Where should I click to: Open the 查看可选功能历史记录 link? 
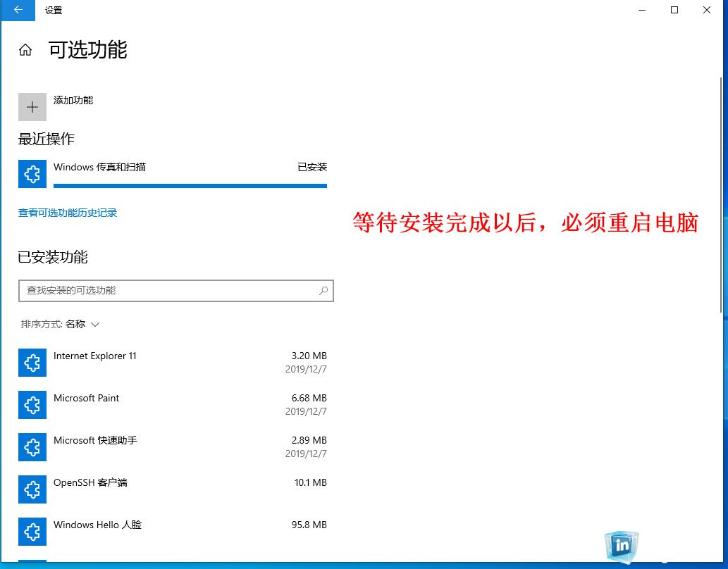click(x=68, y=213)
